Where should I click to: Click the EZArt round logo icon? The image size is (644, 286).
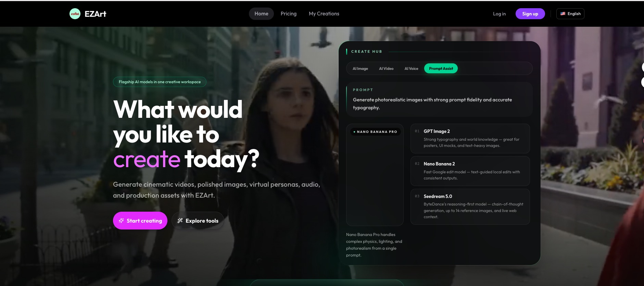click(x=75, y=14)
